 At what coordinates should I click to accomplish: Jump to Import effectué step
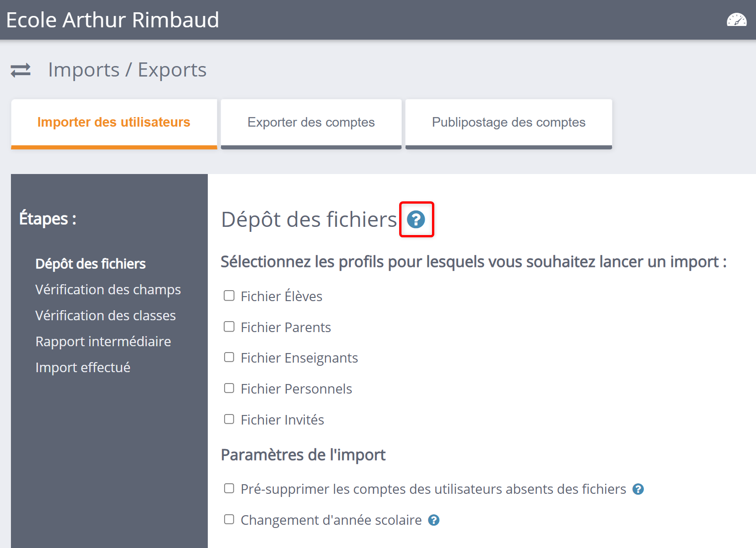(83, 368)
